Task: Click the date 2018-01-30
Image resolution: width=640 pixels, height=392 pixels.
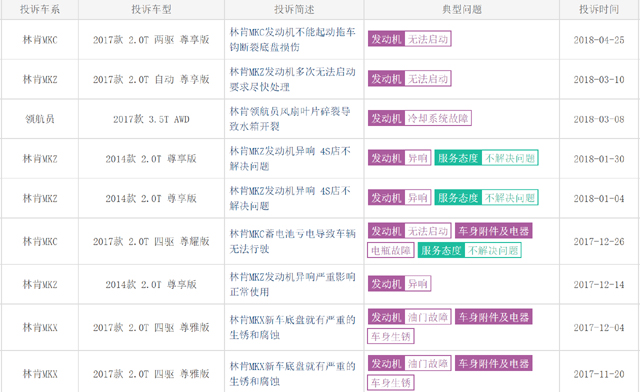Action: pos(599,158)
